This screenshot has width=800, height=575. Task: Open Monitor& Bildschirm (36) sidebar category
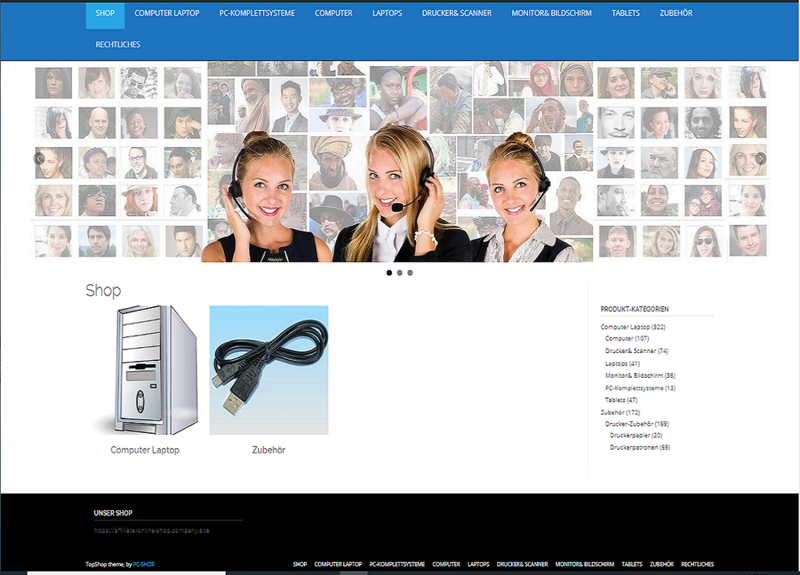pos(640,375)
